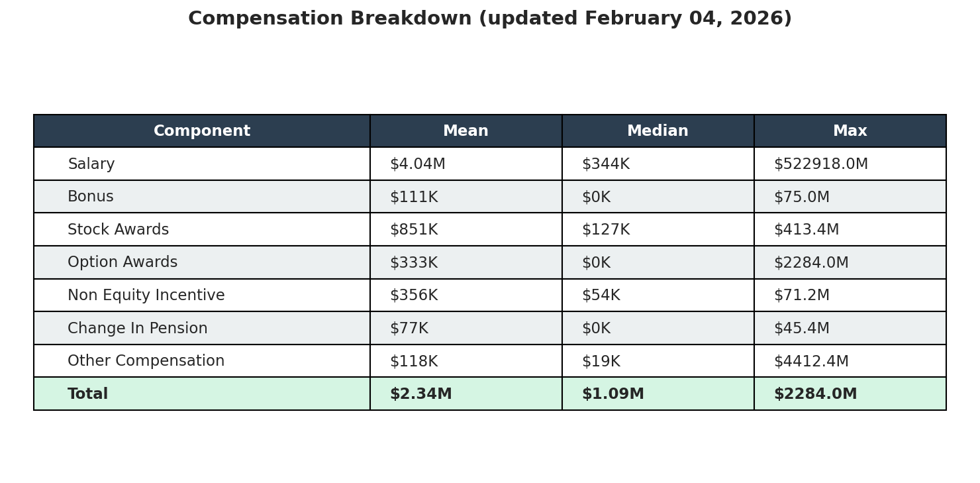Click the Stock Awards row label
The height and width of the screenshot is (483, 980).
[118, 230]
